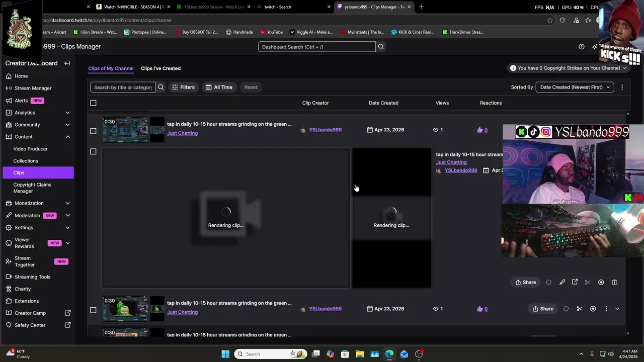This screenshot has height=362, width=644.
Task: Click the Home icon in sidebar
Action: pyautogui.click(x=9, y=76)
